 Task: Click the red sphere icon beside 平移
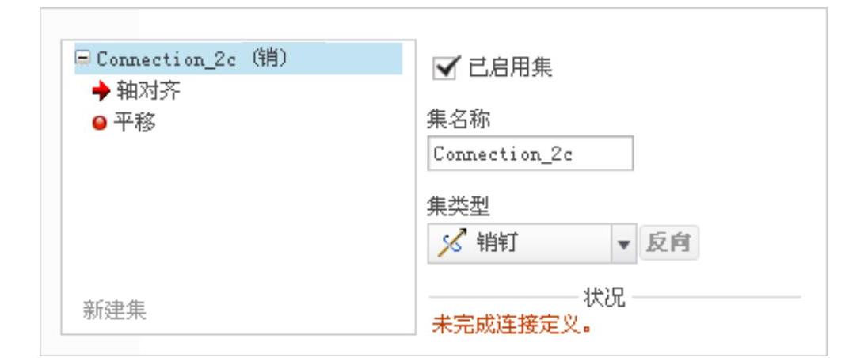(100, 123)
